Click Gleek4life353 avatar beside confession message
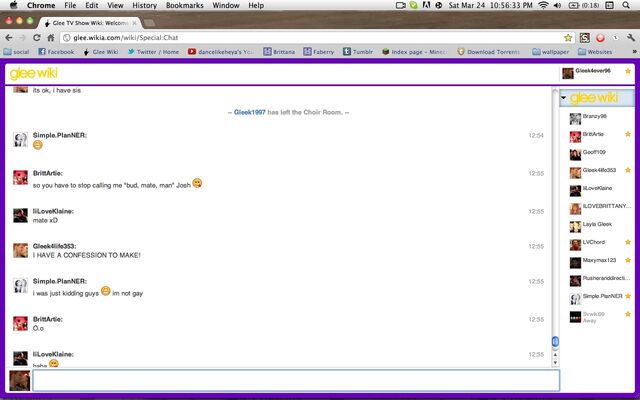640x400 pixels. pyautogui.click(x=20, y=250)
